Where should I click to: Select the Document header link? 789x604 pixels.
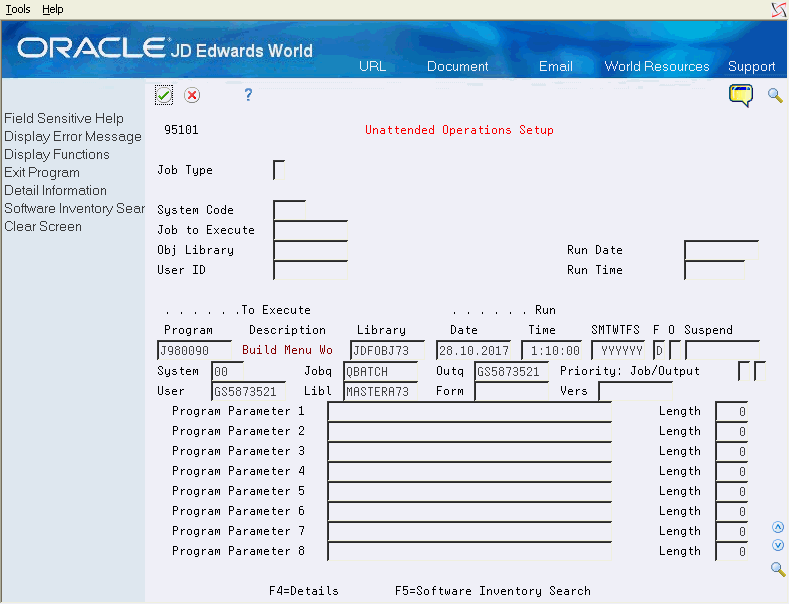457,66
